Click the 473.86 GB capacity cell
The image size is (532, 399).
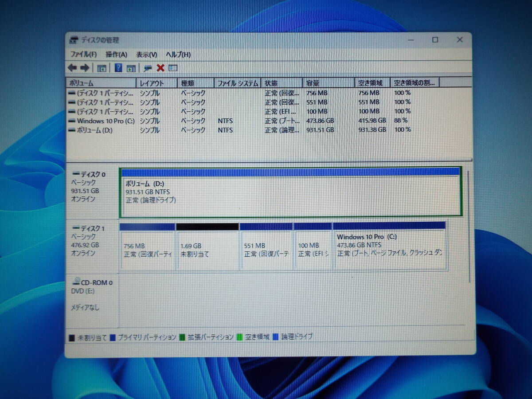coord(320,121)
